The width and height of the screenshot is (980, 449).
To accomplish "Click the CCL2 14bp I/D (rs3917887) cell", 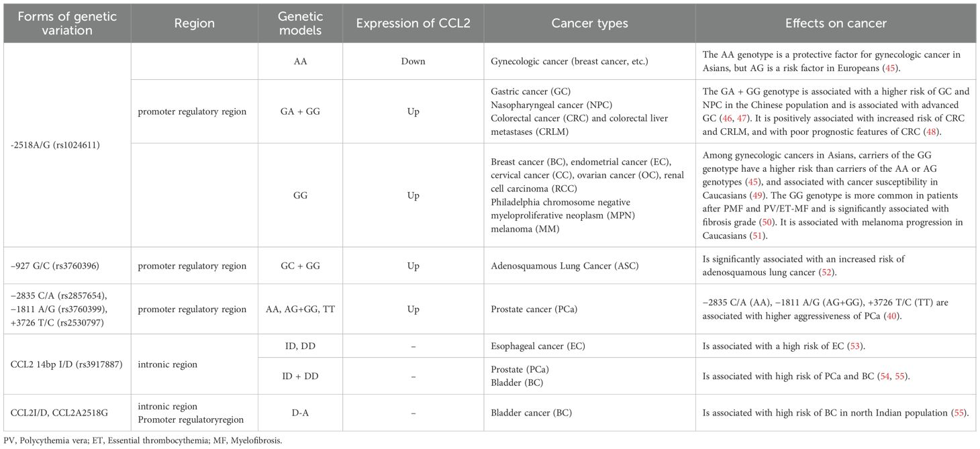I will click(x=61, y=363).
